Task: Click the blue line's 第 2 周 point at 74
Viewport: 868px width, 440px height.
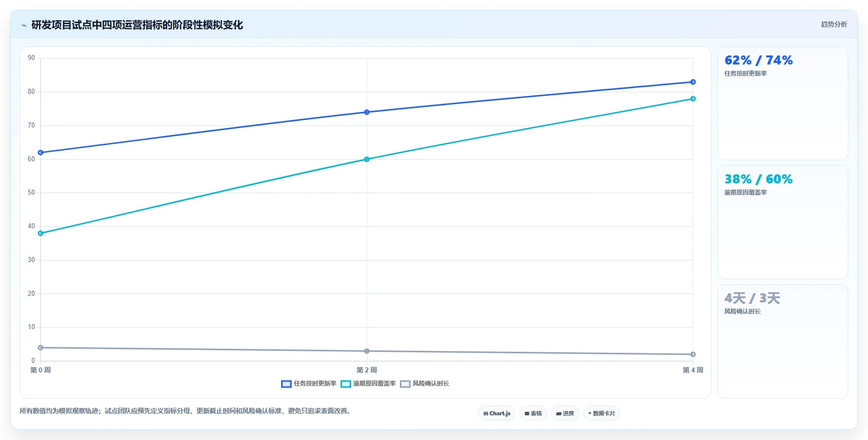Action: tap(367, 112)
